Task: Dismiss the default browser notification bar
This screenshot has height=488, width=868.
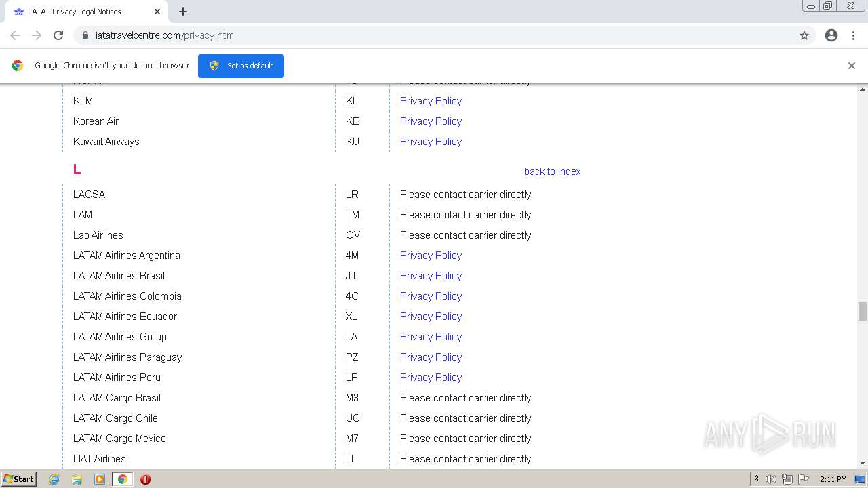Action: point(852,66)
